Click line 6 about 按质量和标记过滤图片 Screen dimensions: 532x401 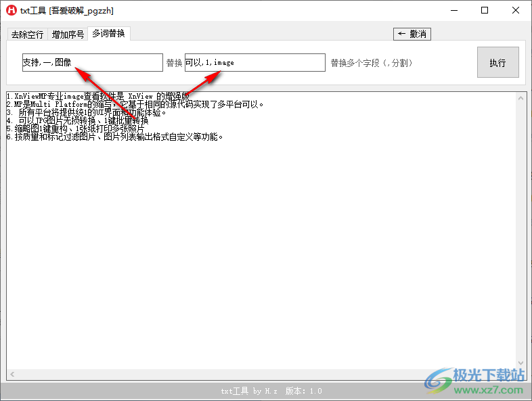115,137
